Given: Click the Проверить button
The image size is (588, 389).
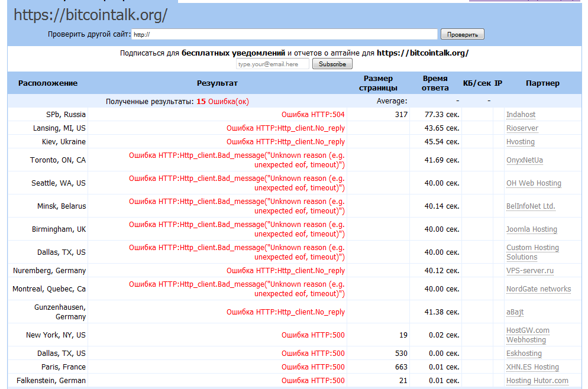Looking at the screenshot, I should [x=463, y=34].
